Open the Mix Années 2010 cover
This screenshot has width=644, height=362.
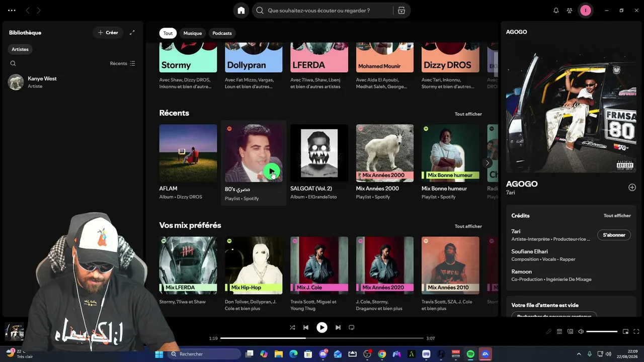pos(450,265)
